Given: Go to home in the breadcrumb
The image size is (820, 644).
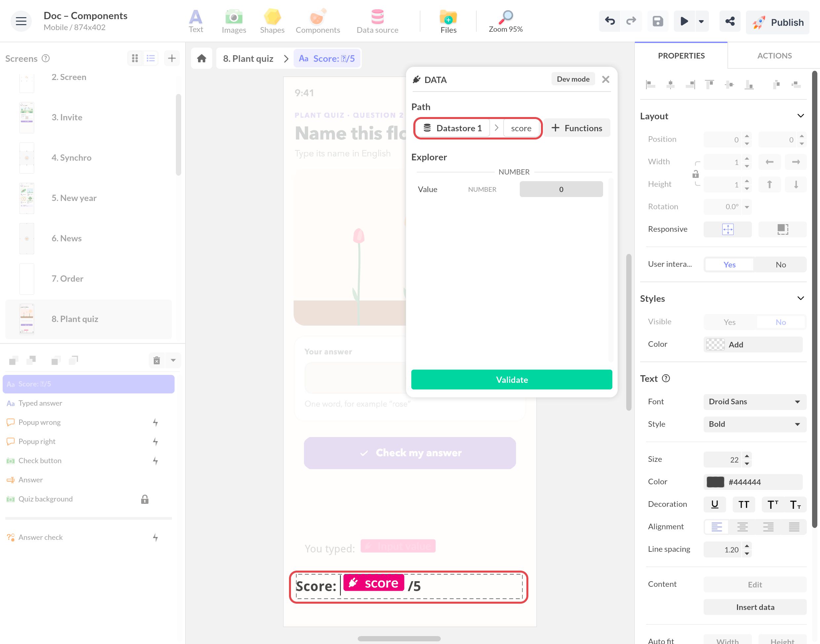Looking at the screenshot, I should click(x=202, y=59).
